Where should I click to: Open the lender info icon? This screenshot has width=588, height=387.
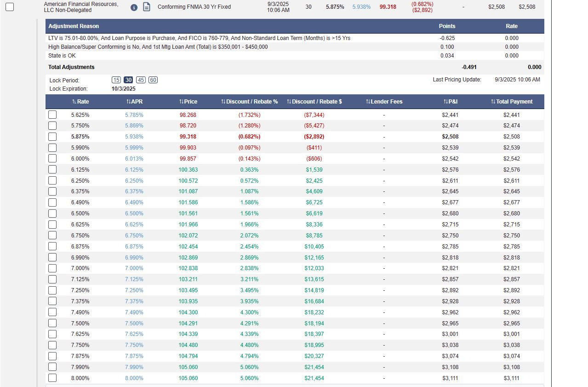pos(134,7)
